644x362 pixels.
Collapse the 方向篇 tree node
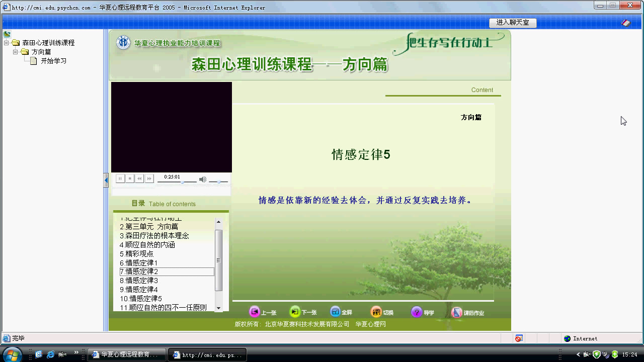[16, 52]
